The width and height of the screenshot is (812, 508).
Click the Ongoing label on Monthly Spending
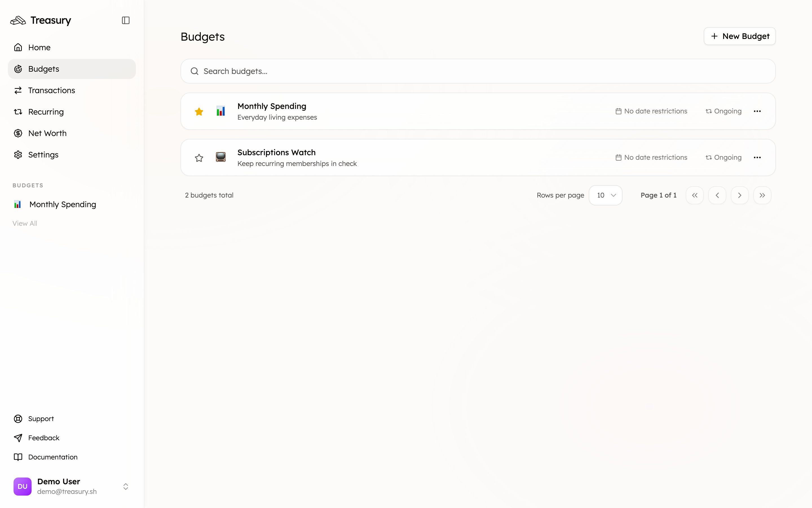[728, 111]
